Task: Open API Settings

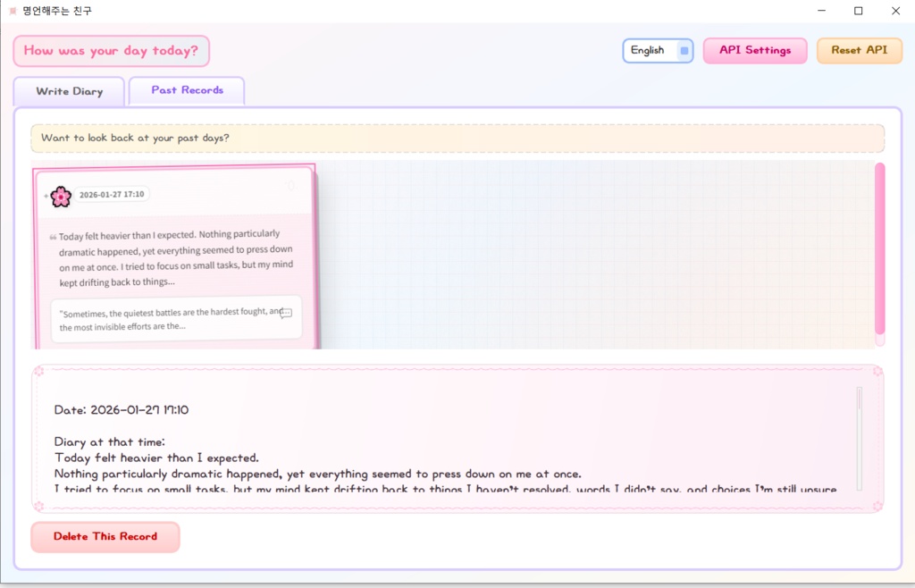Action: click(754, 51)
